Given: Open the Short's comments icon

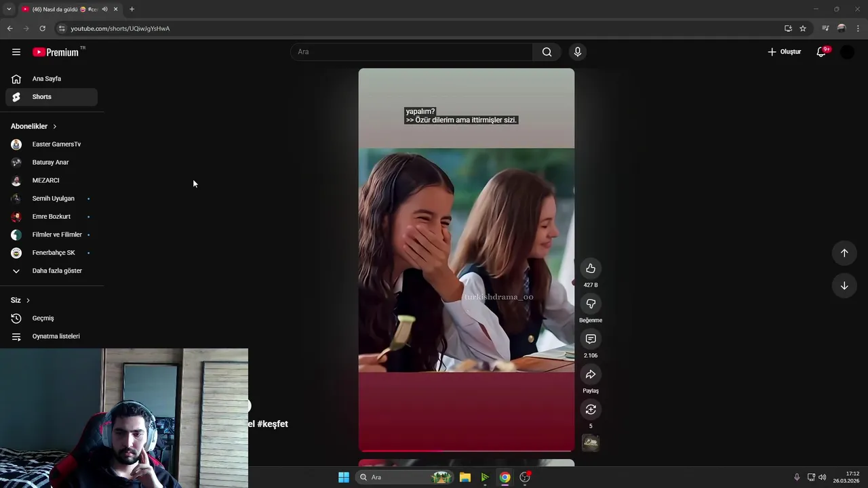Looking at the screenshot, I should click(591, 339).
